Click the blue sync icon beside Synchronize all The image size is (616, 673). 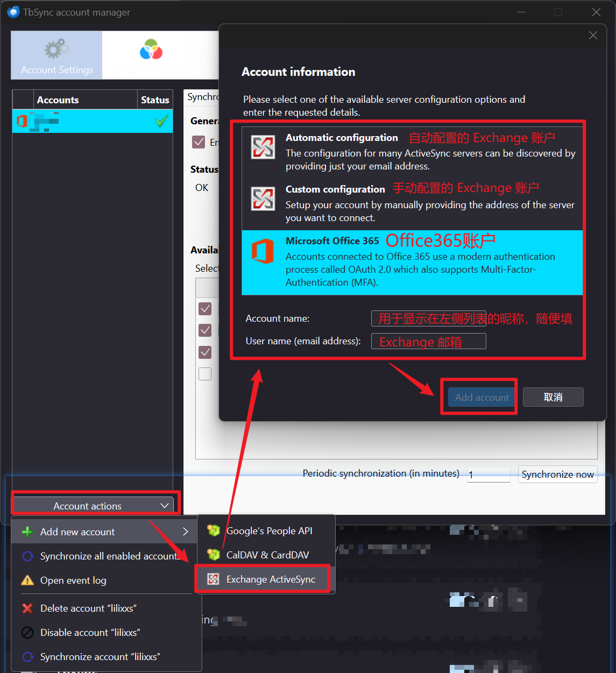[x=27, y=556]
